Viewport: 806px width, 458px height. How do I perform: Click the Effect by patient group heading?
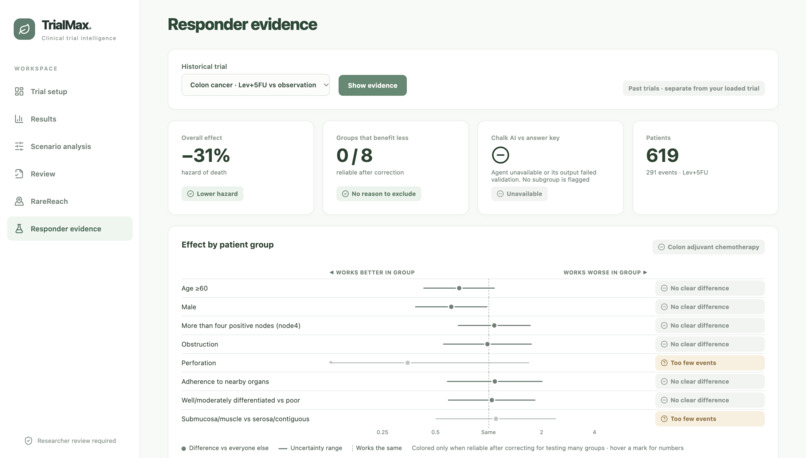click(x=227, y=245)
